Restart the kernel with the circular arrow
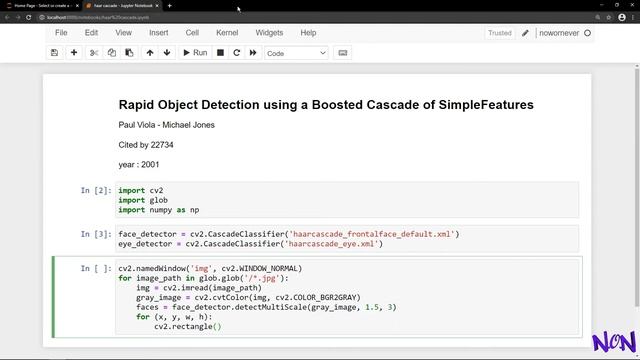Screen dimensions: 640x360 [236, 53]
